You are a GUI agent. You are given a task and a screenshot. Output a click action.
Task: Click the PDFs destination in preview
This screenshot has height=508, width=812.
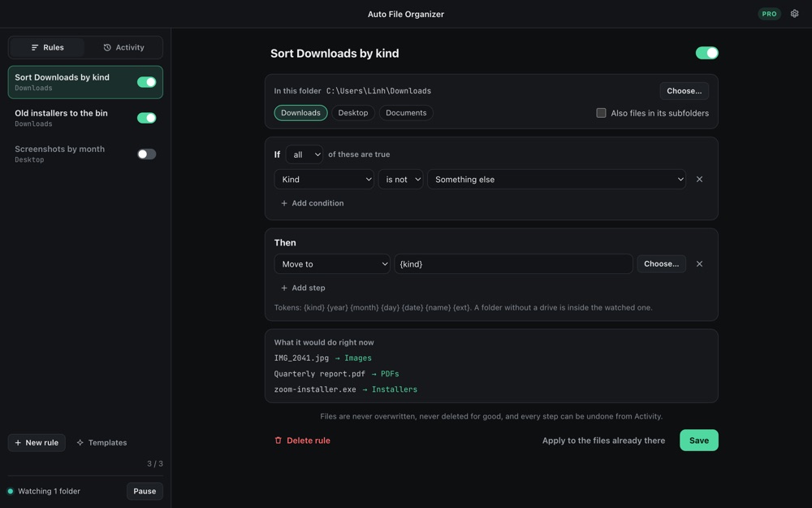tap(390, 374)
